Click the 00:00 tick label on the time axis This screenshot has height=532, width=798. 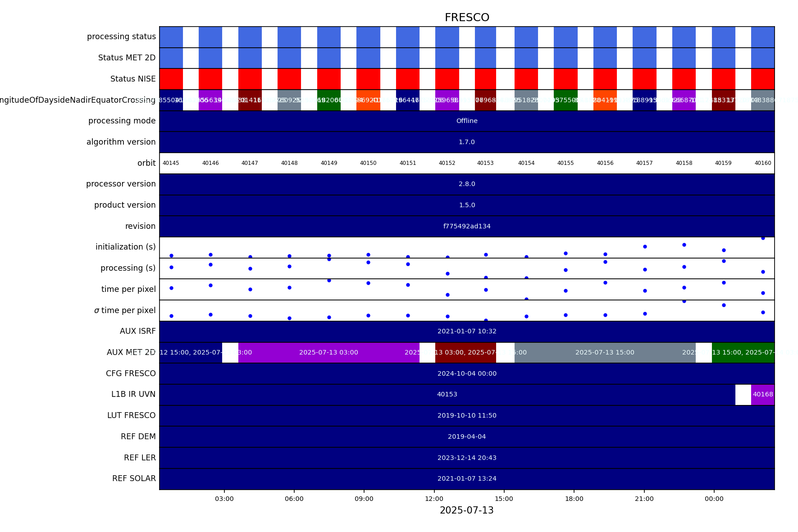point(714,499)
